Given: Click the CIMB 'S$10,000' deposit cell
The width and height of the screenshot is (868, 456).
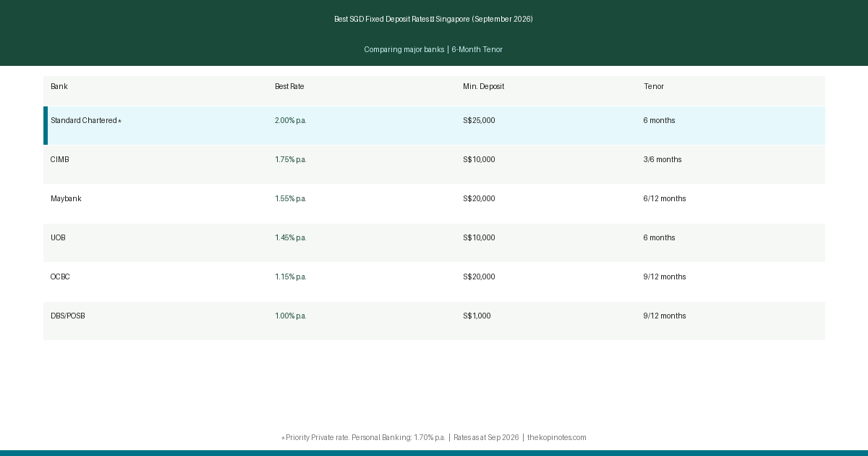Looking at the screenshot, I should coord(479,160).
